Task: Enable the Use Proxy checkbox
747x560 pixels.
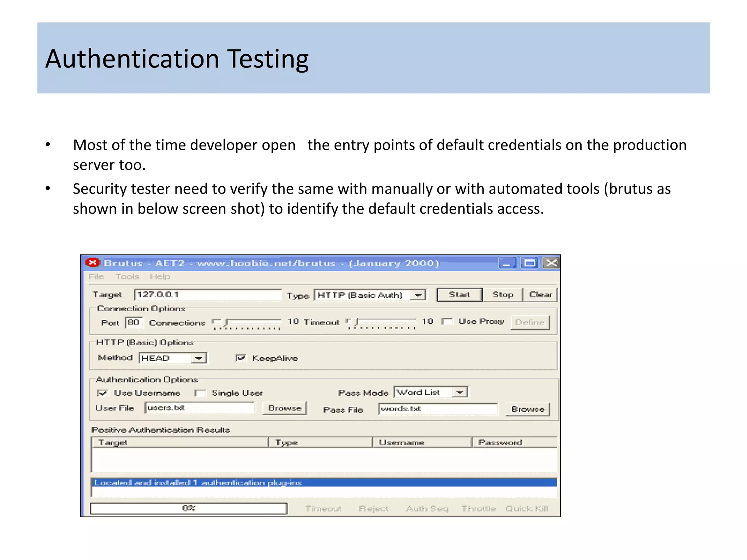Action: pyautogui.click(x=446, y=321)
